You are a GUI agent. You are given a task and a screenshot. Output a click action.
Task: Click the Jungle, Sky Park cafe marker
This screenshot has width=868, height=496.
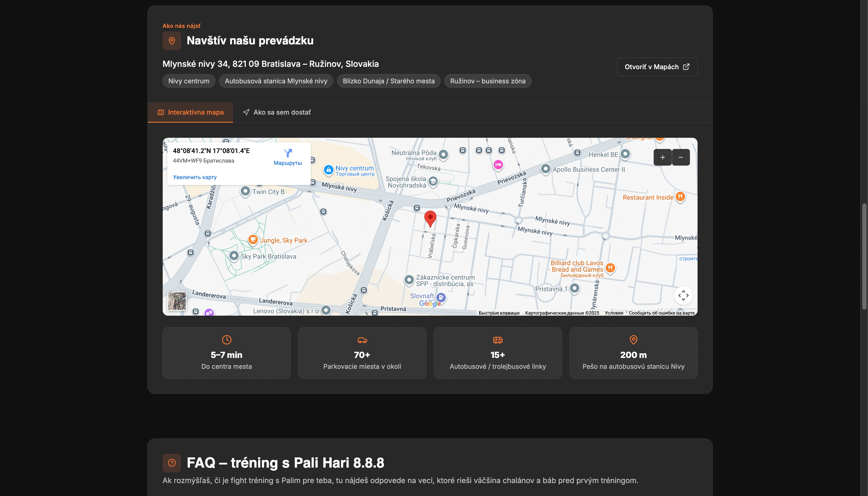(253, 239)
